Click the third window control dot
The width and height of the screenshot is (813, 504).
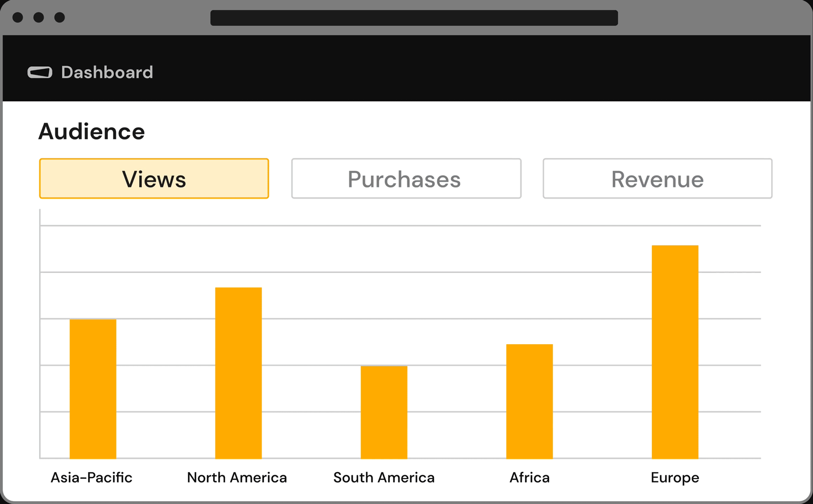click(60, 18)
